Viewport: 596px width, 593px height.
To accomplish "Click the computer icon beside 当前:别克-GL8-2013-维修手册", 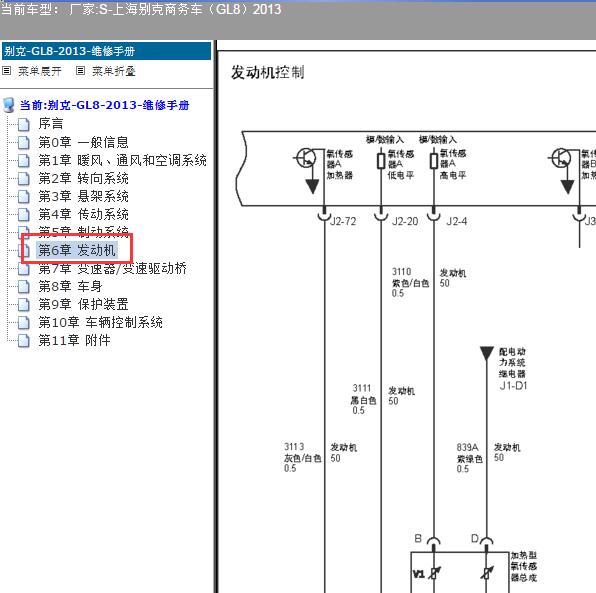I will [x=9, y=105].
